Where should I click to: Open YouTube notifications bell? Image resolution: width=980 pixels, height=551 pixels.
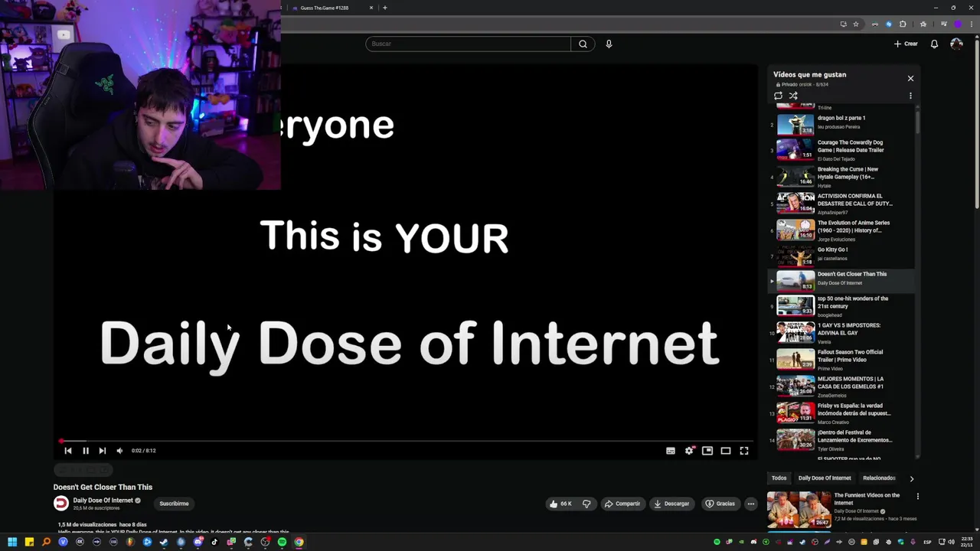[934, 44]
